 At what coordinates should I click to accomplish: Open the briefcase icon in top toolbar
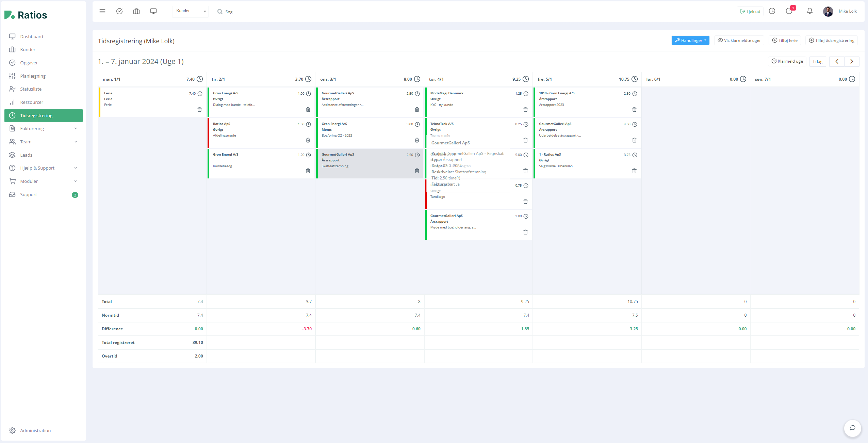tap(136, 11)
